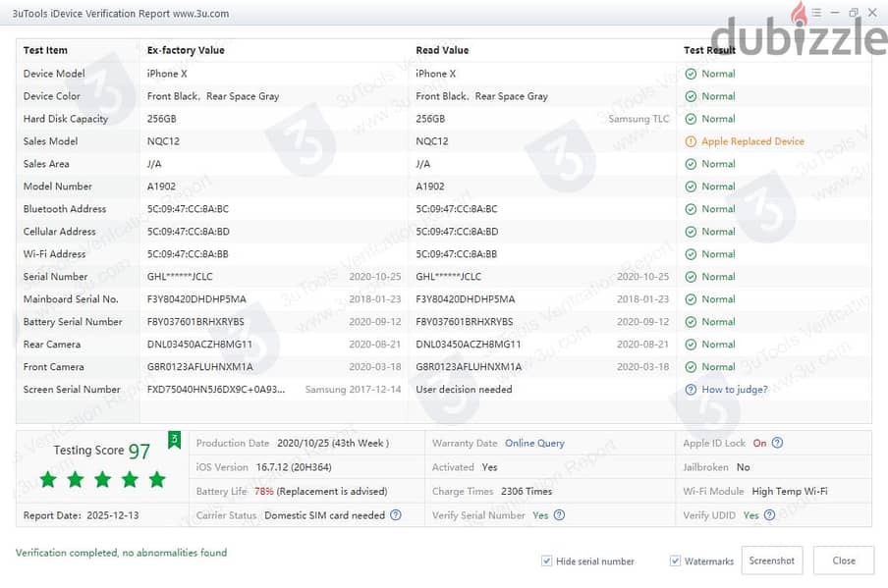Click the 78% battery life value

(x=264, y=491)
